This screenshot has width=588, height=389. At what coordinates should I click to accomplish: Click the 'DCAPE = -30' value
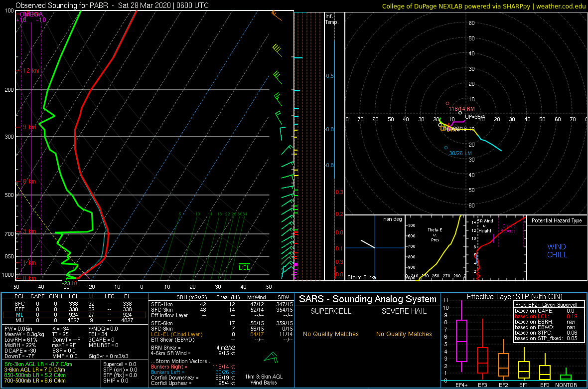(x=19, y=350)
